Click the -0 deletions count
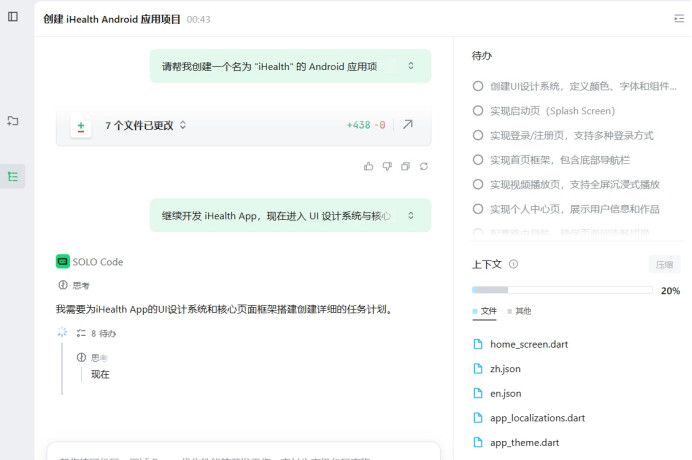Viewport: 692px width, 460px height. click(380, 125)
